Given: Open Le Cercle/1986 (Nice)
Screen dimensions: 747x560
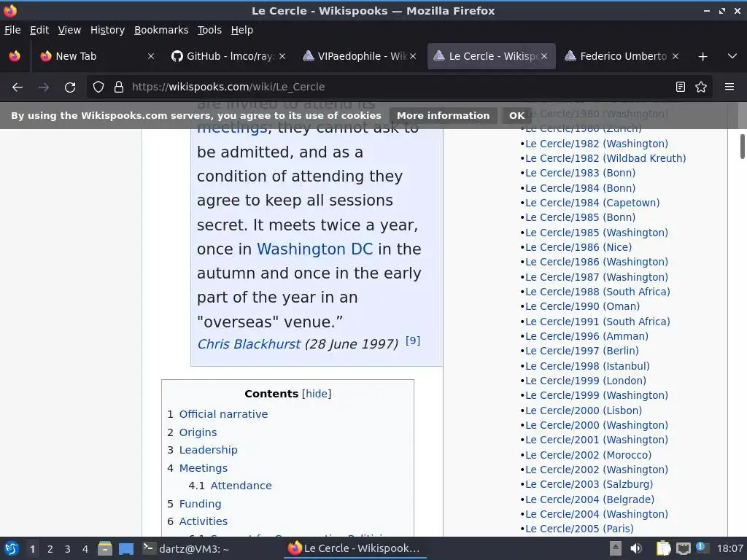Looking at the screenshot, I should 578,247.
